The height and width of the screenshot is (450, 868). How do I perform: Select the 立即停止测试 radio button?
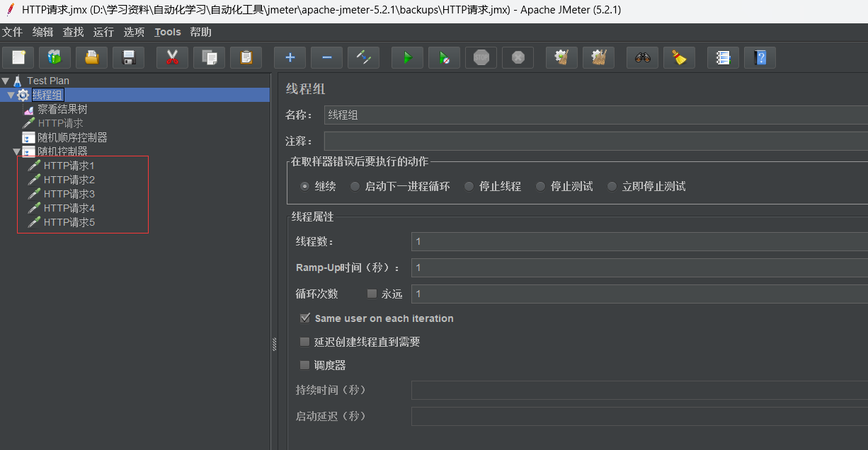[x=612, y=187]
